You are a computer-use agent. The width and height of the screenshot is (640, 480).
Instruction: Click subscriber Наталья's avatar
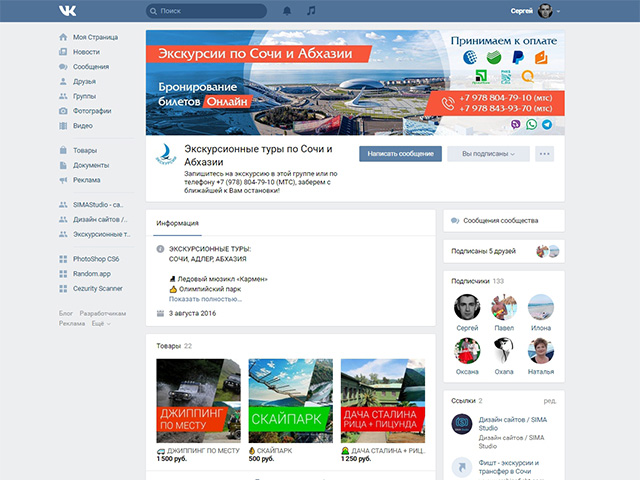coord(540,351)
